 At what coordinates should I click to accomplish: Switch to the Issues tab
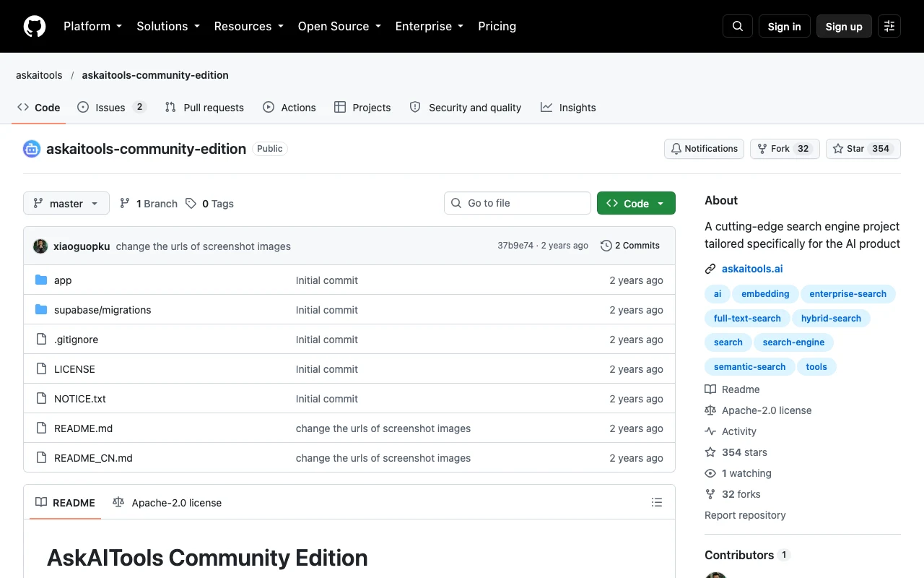click(x=112, y=108)
